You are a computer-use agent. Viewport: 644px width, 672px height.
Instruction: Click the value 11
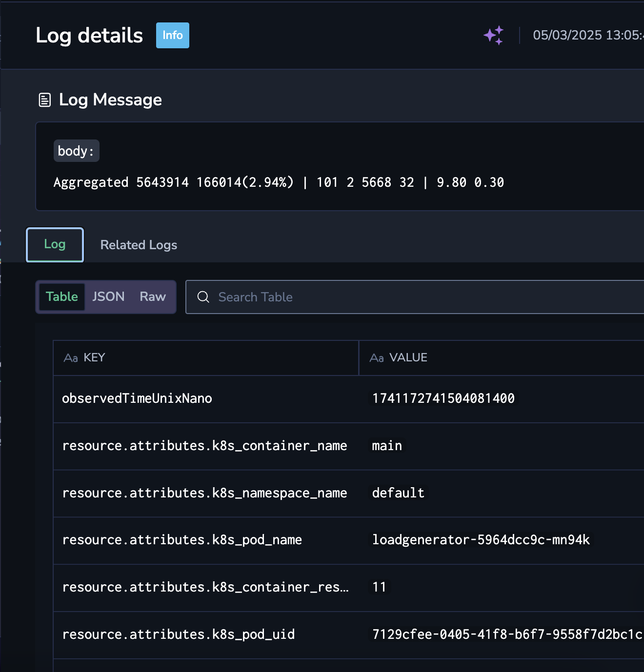[379, 587]
